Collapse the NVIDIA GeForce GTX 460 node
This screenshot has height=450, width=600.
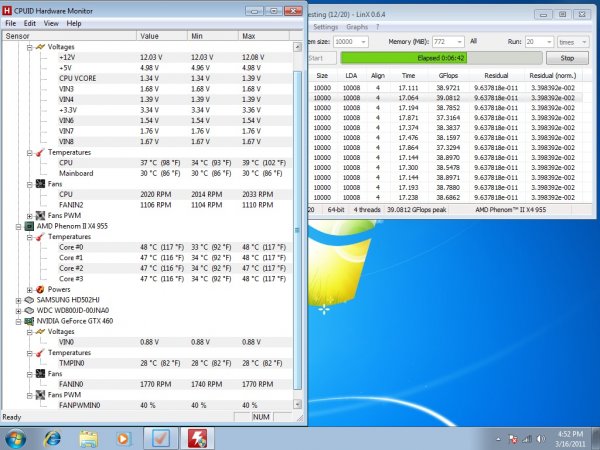point(18,321)
